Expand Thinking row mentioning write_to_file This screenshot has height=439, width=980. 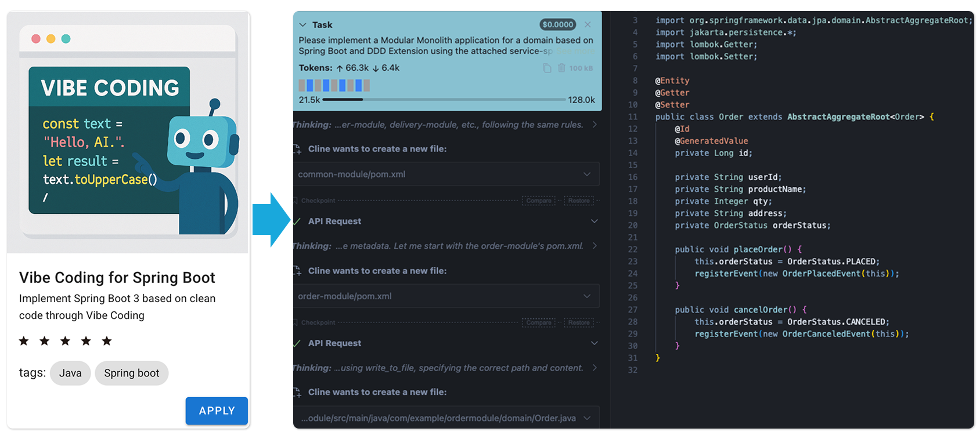coord(595,368)
